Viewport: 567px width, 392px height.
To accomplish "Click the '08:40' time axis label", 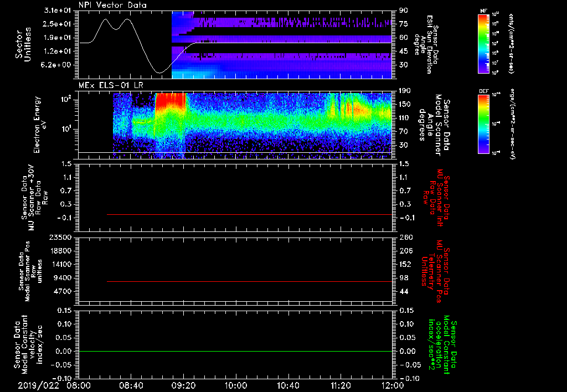I will pos(131,385).
